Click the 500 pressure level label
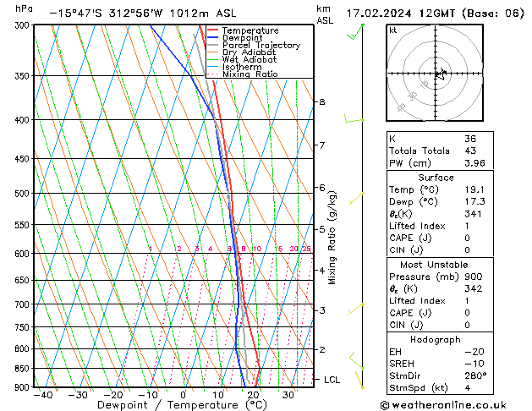Image resolution: width=532 pixels, height=411 pixels. [x=24, y=194]
